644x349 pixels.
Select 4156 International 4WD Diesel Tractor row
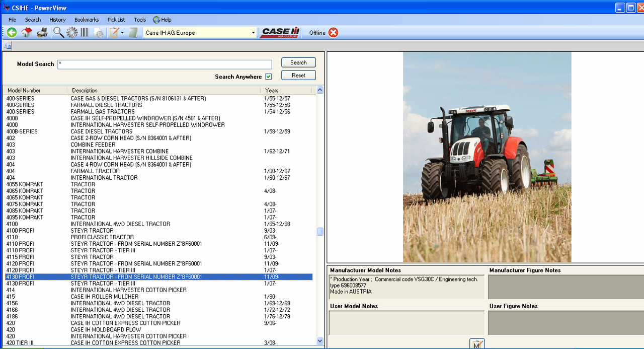pos(158,303)
